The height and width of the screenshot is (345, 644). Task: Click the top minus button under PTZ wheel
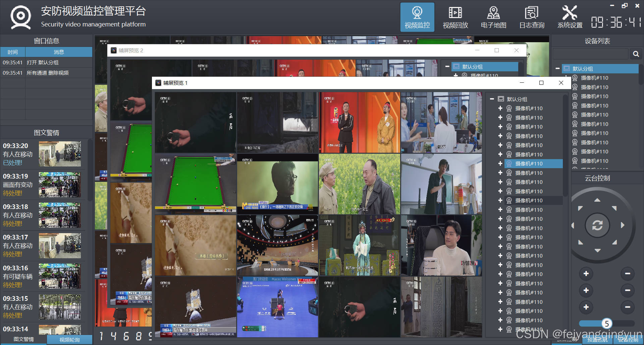[628, 274]
